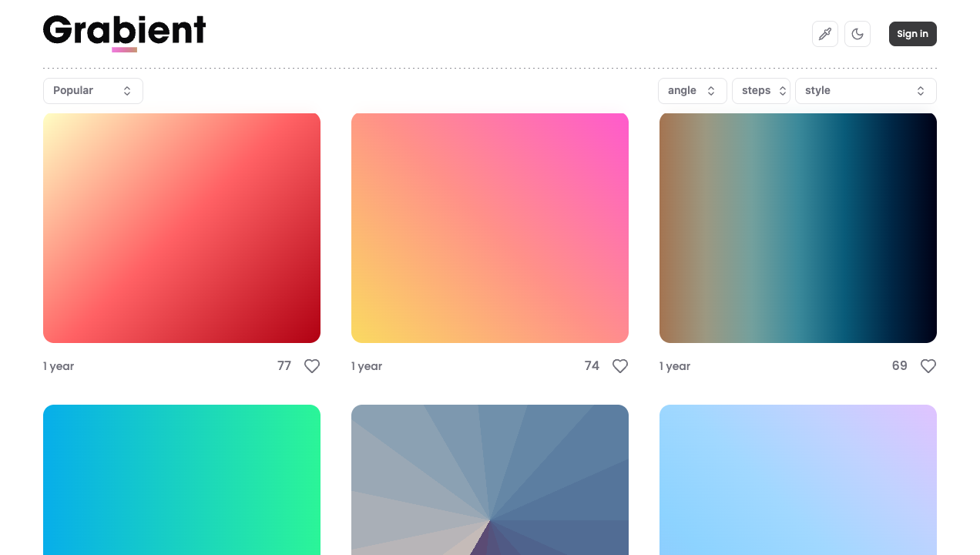Click the 74 like count
This screenshot has height=555, width=980.
click(x=592, y=366)
